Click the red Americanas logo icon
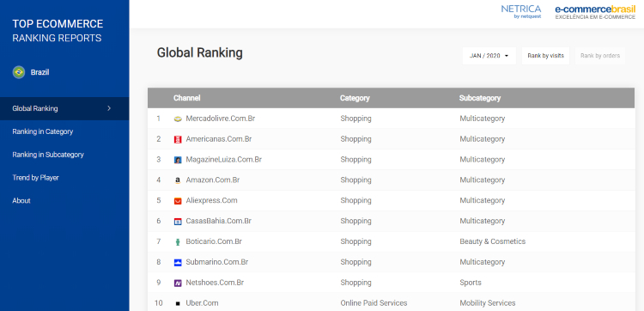The image size is (644, 311). pos(178,139)
